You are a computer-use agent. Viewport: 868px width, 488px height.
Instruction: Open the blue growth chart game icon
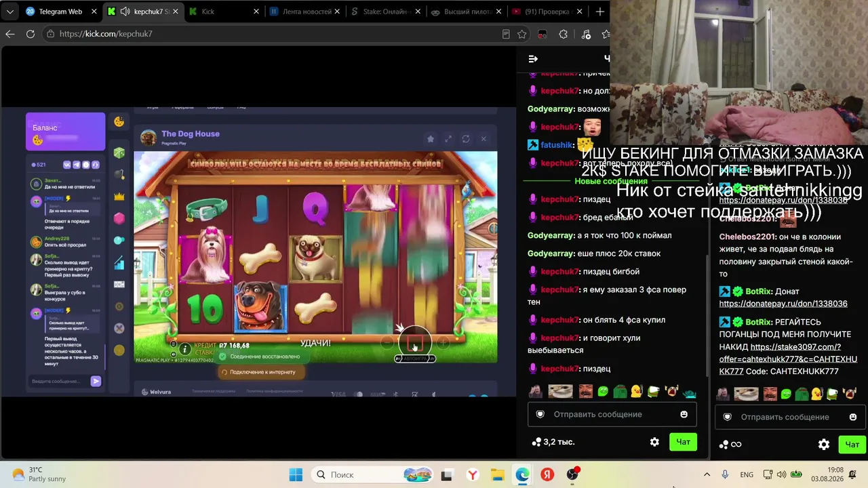(119, 262)
